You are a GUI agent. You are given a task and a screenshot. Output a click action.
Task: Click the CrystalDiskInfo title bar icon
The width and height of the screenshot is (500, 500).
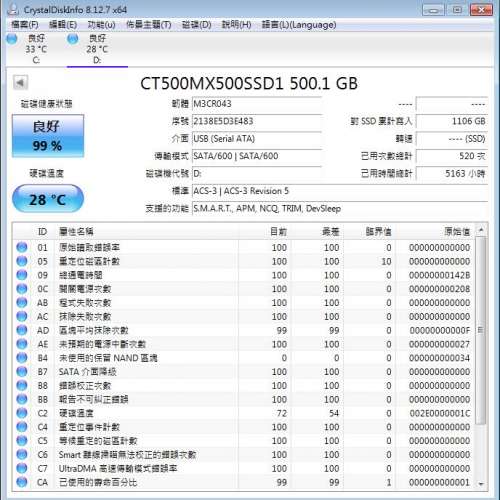coord(13,9)
